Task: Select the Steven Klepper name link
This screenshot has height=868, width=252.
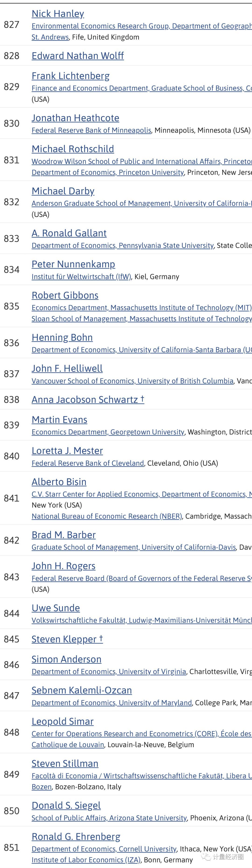Action: tap(64, 639)
